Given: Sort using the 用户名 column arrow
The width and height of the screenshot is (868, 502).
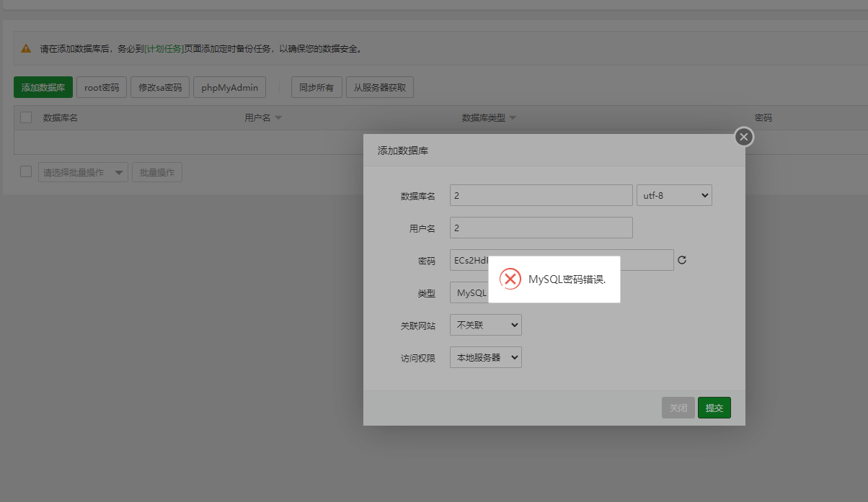Looking at the screenshot, I should (x=278, y=118).
